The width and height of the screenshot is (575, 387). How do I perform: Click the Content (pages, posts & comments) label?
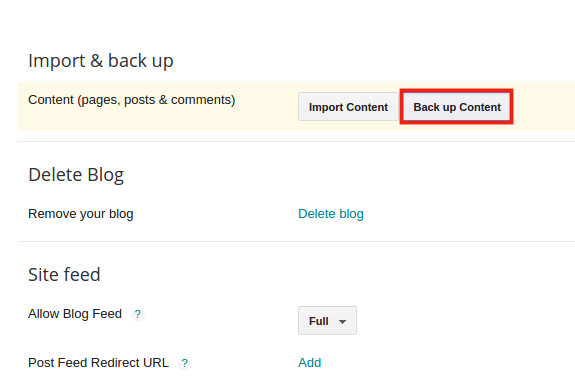132,100
